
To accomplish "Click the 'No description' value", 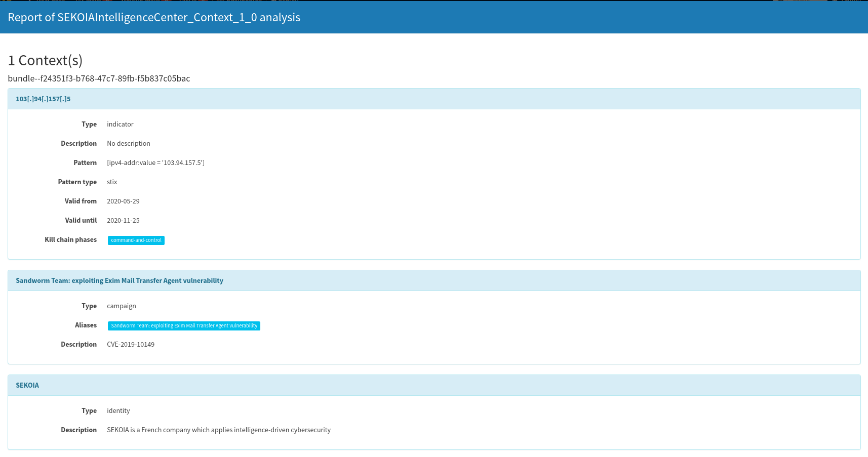I will [129, 143].
